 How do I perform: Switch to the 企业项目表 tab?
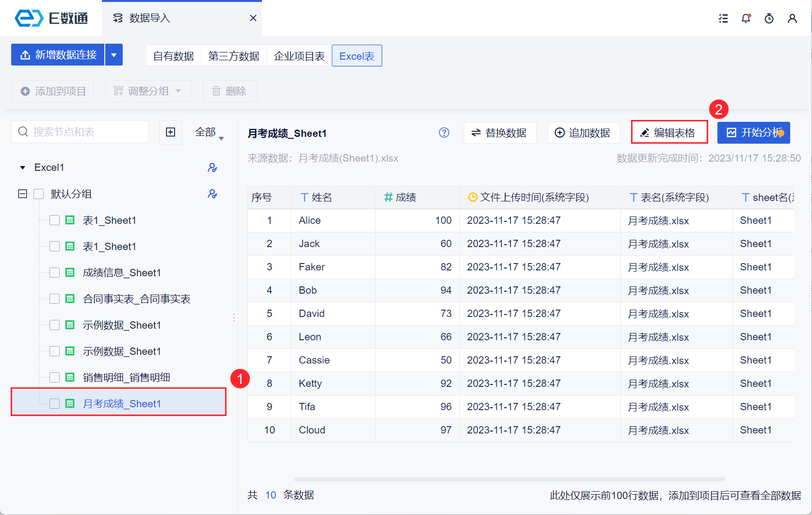[x=299, y=56]
